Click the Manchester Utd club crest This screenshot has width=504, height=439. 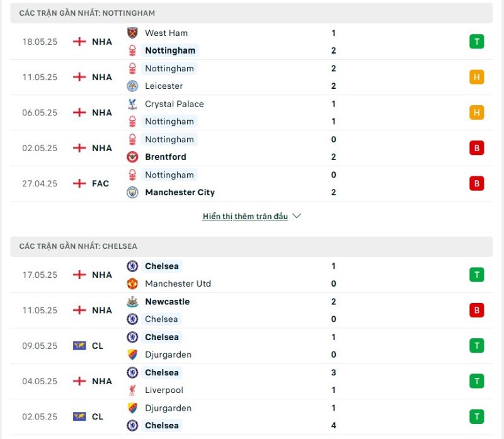[132, 283]
